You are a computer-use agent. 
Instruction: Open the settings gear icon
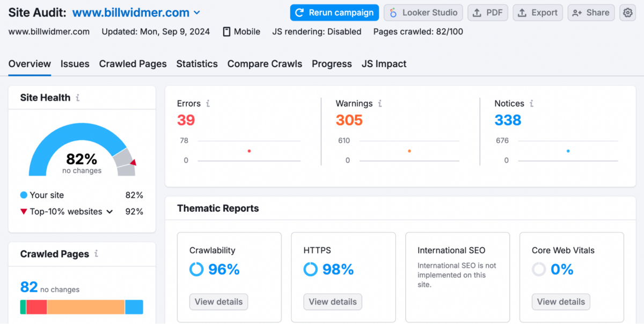(627, 12)
